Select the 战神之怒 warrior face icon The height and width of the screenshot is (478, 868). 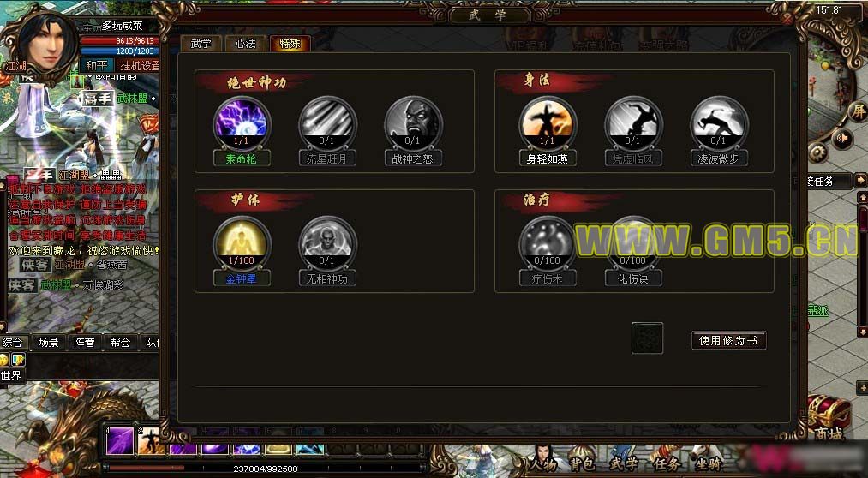pos(413,123)
